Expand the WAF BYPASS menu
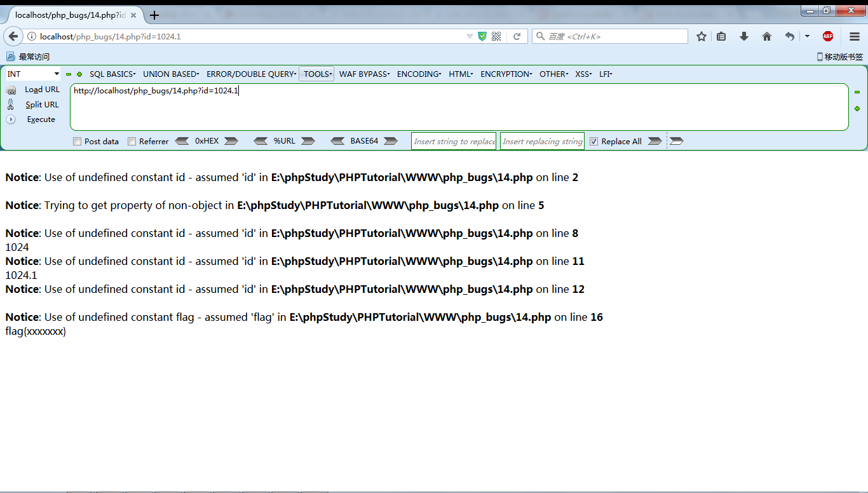The height and width of the screenshot is (493, 868). (x=364, y=74)
